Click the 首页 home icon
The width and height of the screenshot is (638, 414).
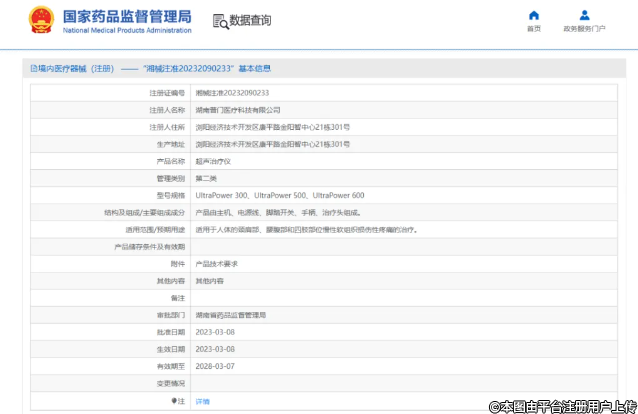coord(533,15)
